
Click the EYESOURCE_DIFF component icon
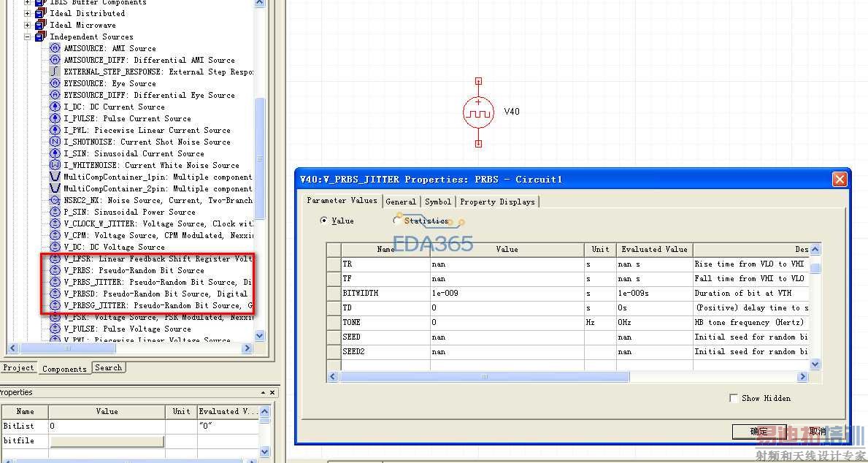click(x=55, y=95)
